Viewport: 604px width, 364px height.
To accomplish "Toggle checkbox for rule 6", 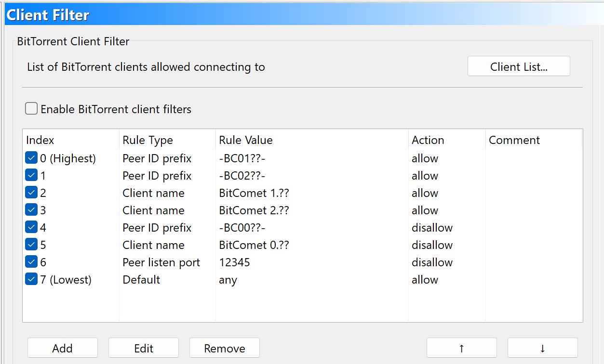I will tap(31, 262).
